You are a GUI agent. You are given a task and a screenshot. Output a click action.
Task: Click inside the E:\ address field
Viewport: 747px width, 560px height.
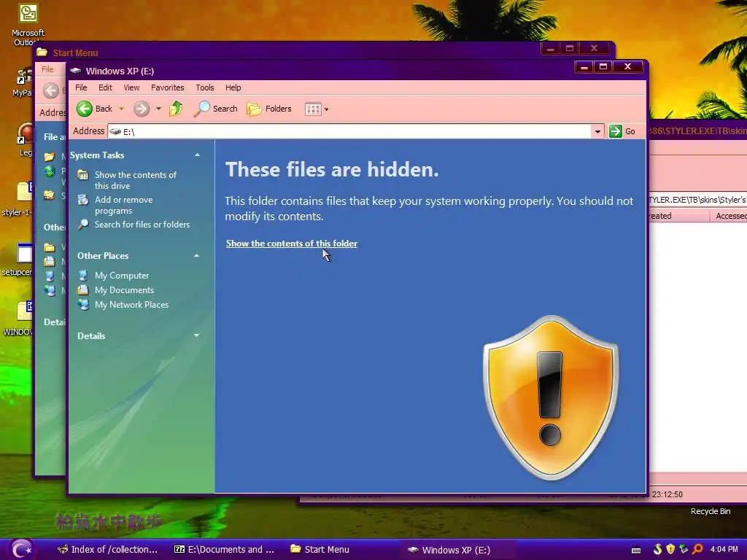tap(349, 131)
